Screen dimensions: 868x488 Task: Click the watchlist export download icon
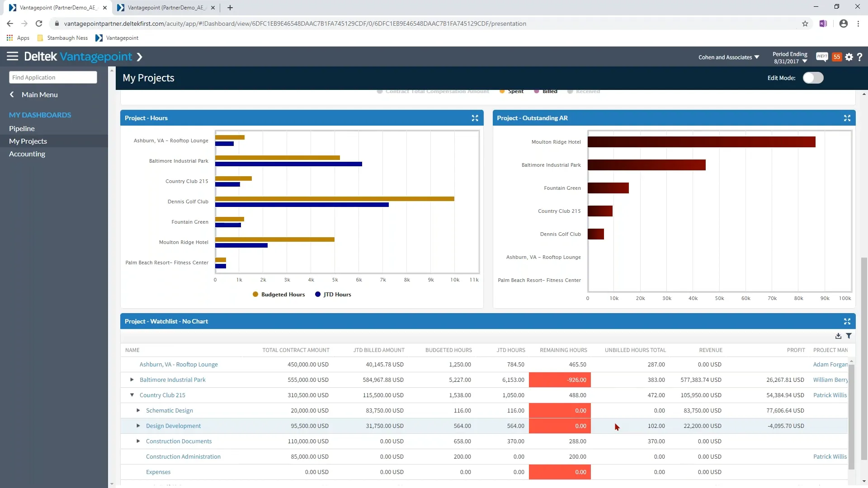838,336
